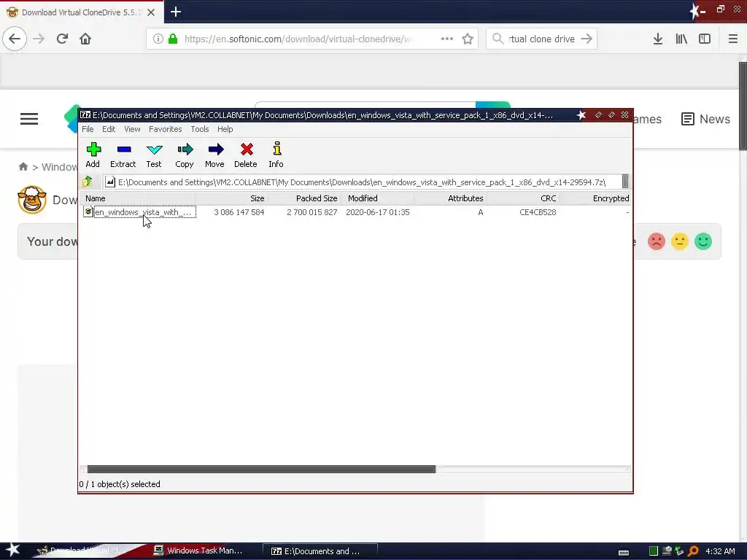Click the CRC value CE4CB528
The width and height of the screenshot is (747, 560).
pos(538,212)
